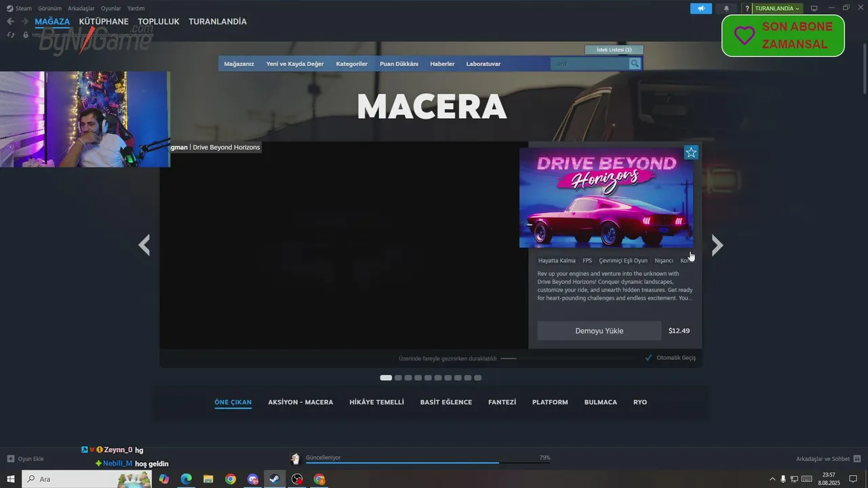This screenshot has width=868, height=488.
Task: Toggle the Otomatik Geçiş checkbox
Action: click(x=649, y=357)
